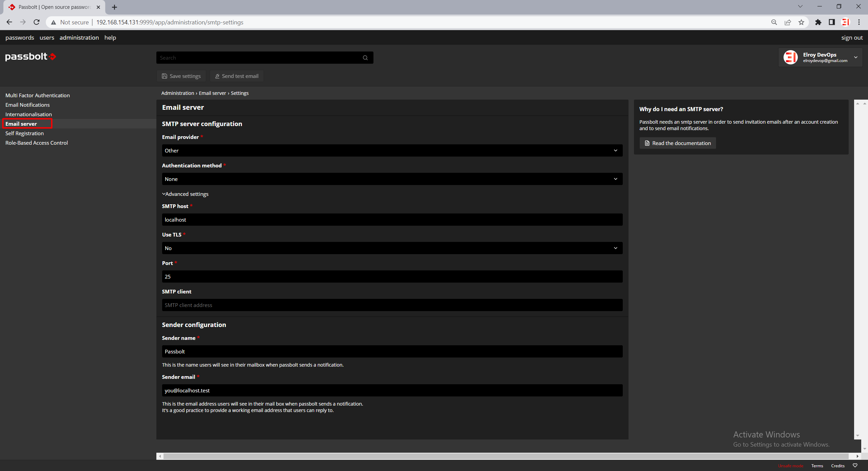The height and width of the screenshot is (471, 868).
Task: Click Read the documentation button
Action: click(x=678, y=143)
